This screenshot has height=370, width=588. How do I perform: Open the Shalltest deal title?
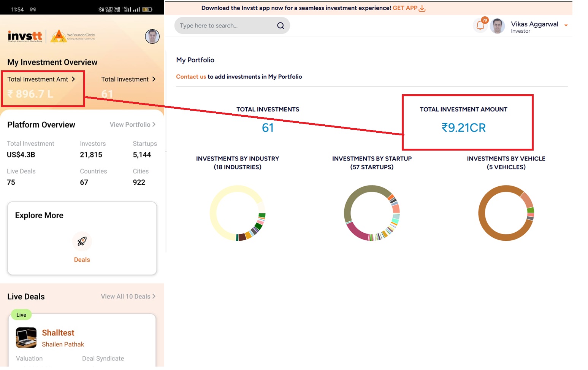[58, 333]
